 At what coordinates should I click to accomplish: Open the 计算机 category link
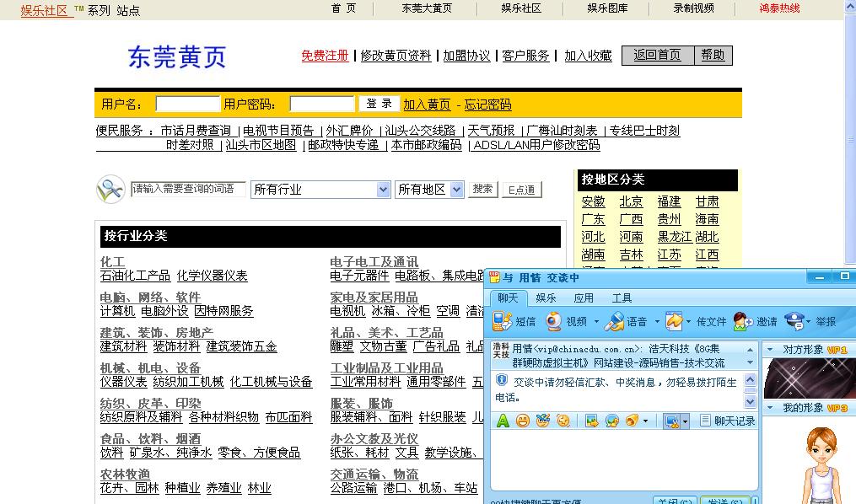[117, 311]
